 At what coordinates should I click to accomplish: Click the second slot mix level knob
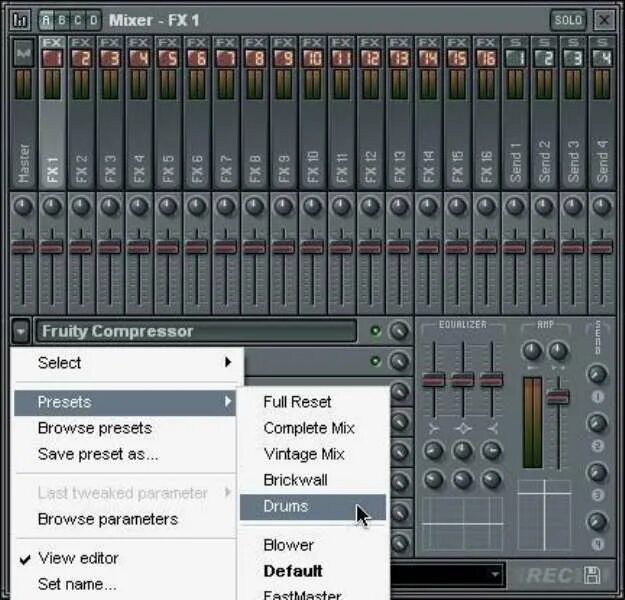click(399, 361)
